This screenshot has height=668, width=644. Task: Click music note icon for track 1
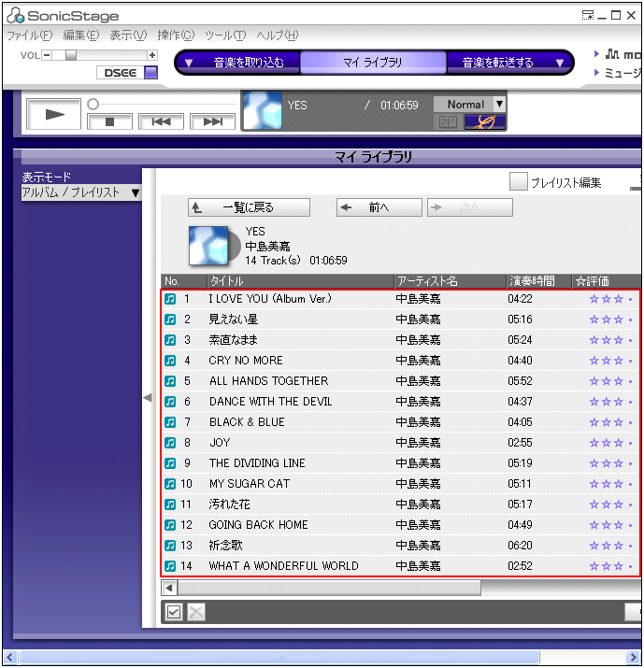click(x=170, y=299)
